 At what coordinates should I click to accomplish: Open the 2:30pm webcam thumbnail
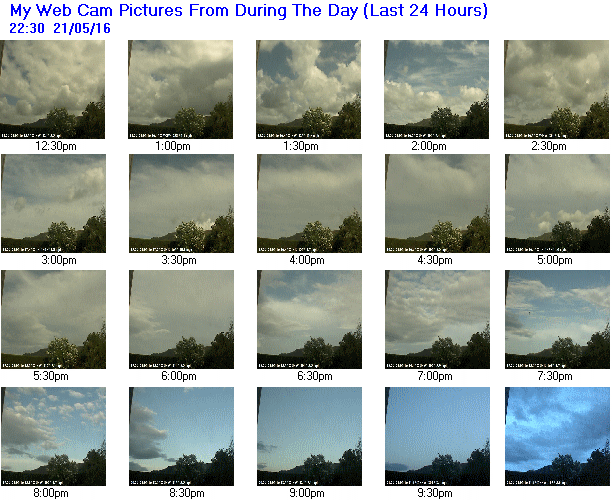tap(557, 89)
